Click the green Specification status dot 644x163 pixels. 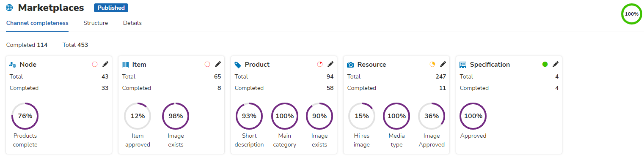pyautogui.click(x=545, y=64)
